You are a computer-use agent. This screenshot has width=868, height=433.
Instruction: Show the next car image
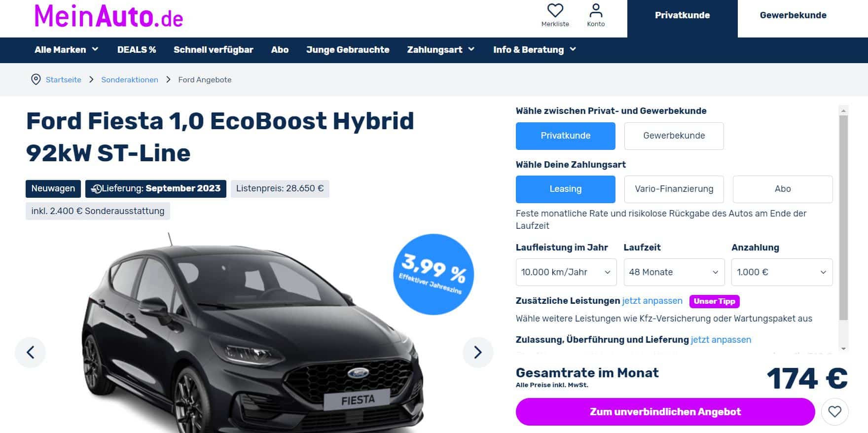tap(477, 352)
